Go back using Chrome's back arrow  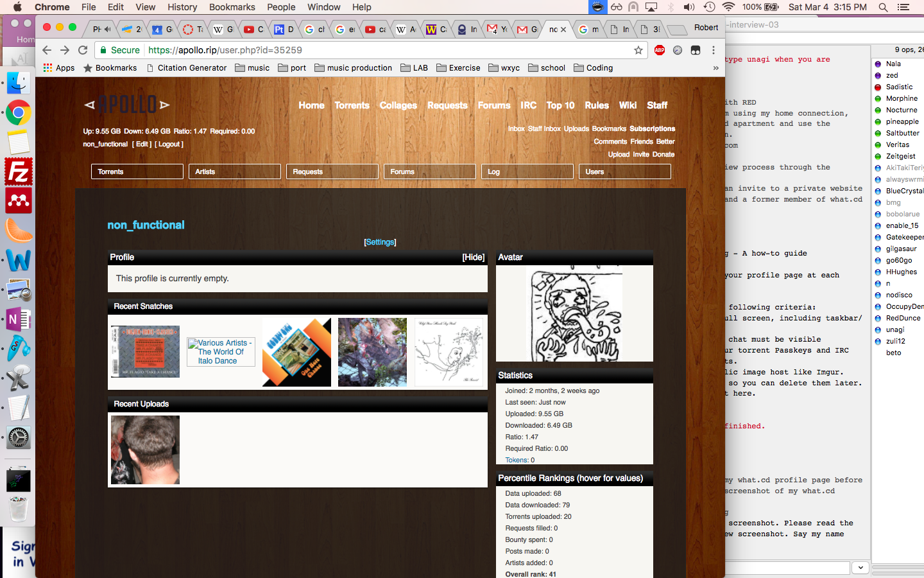coord(46,50)
